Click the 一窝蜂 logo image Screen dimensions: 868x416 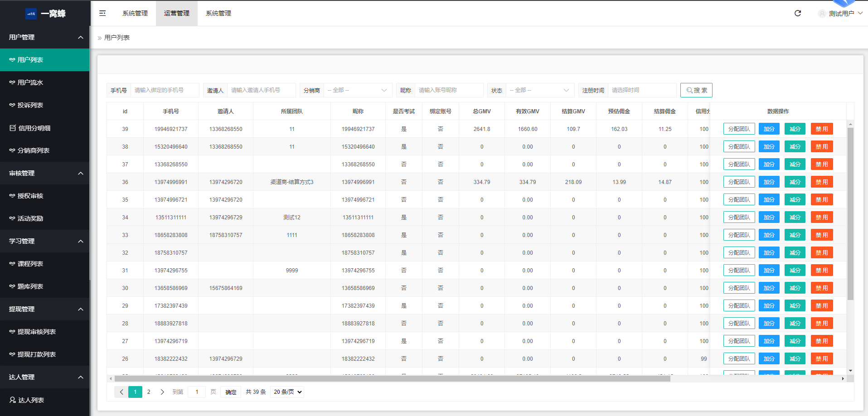pos(31,14)
